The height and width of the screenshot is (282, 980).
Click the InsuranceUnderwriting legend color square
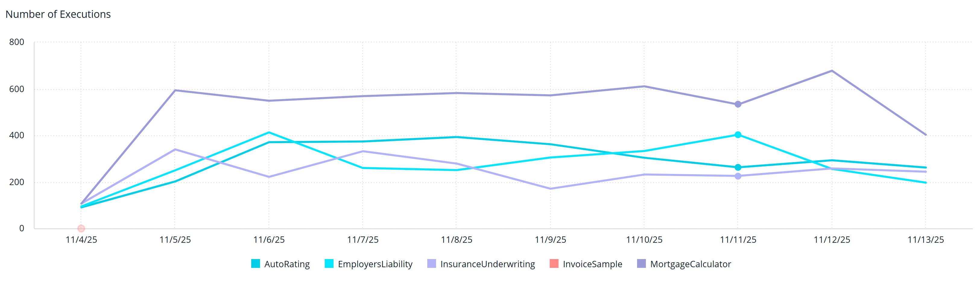tap(432, 264)
